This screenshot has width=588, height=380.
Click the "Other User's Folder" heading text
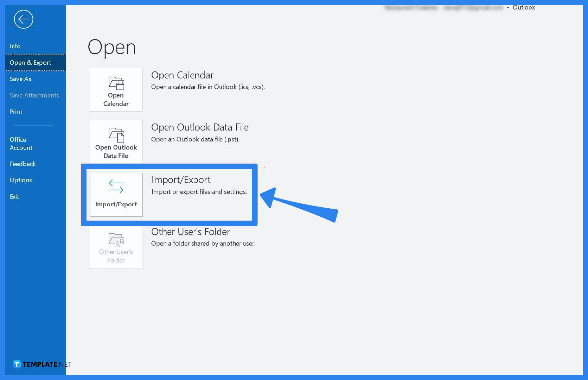[x=191, y=232]
